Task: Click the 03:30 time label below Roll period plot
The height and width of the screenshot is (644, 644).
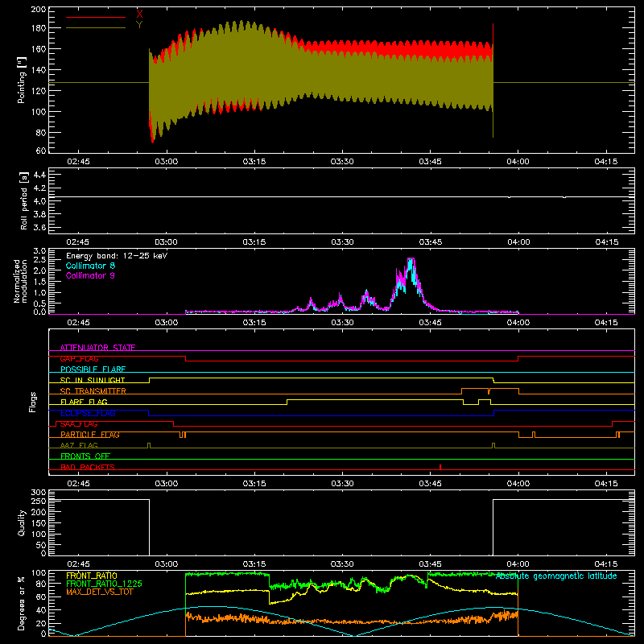Action: [343, 242]
